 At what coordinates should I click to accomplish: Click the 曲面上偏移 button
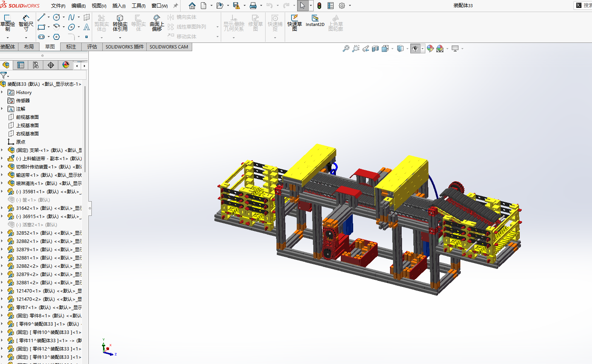point(157,23)
